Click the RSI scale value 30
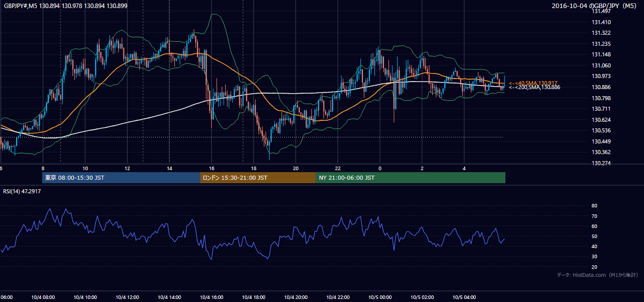 tap(595, 256)
